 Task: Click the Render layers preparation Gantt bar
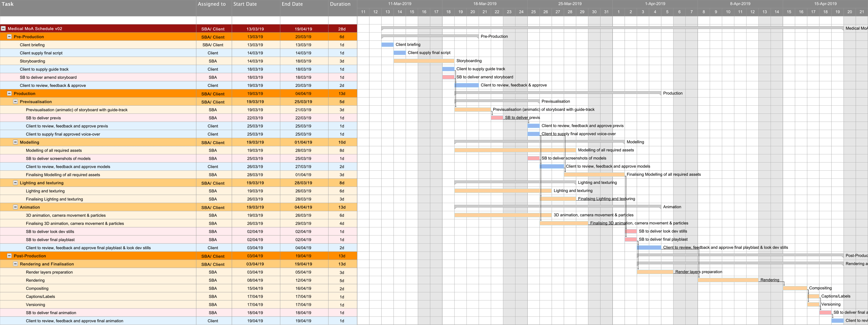(655, 272)
